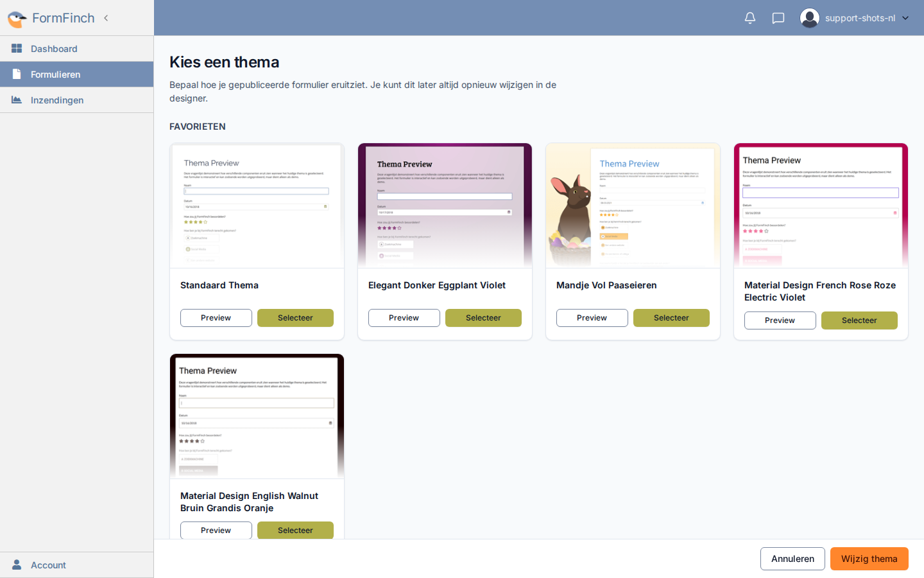The width and height of the screenshot is (924, 578).
Task: Open notifications bell icon
Action: (x=749, y=18)
